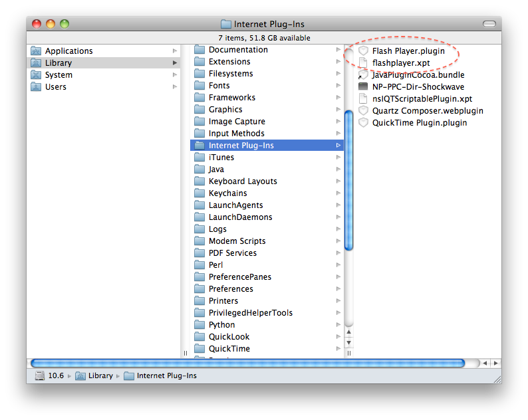Select PrivilegedHelperTools folder
The width and height of the screenshot is (528, 420).
click(x=267, y=312)
